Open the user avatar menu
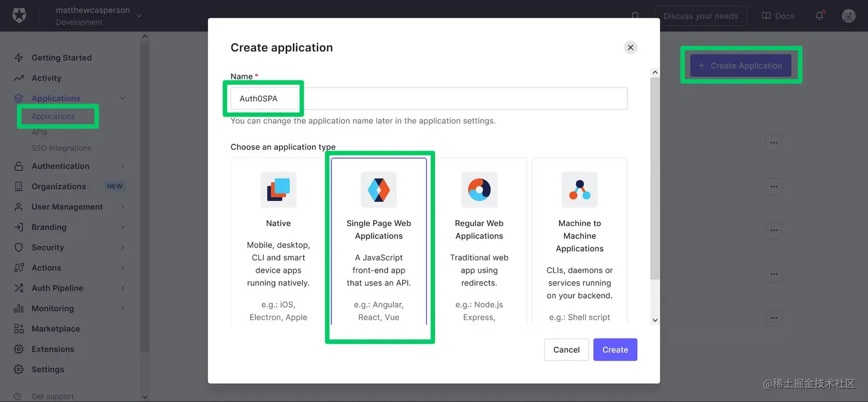The width and height of the screenshot is (868, 402). pos(848,15)
